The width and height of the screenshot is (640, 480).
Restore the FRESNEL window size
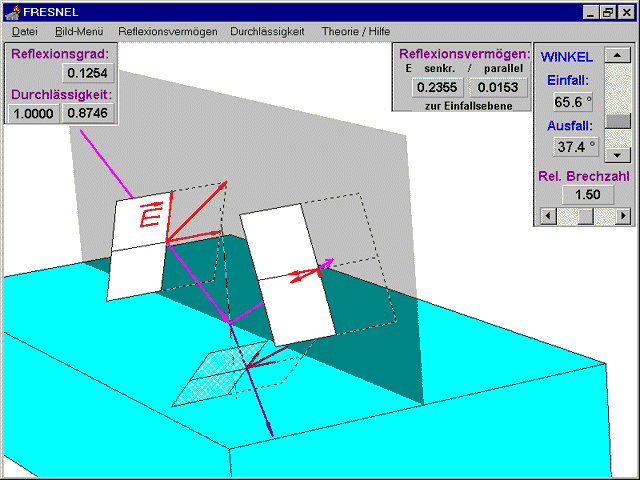pos(608,13)
